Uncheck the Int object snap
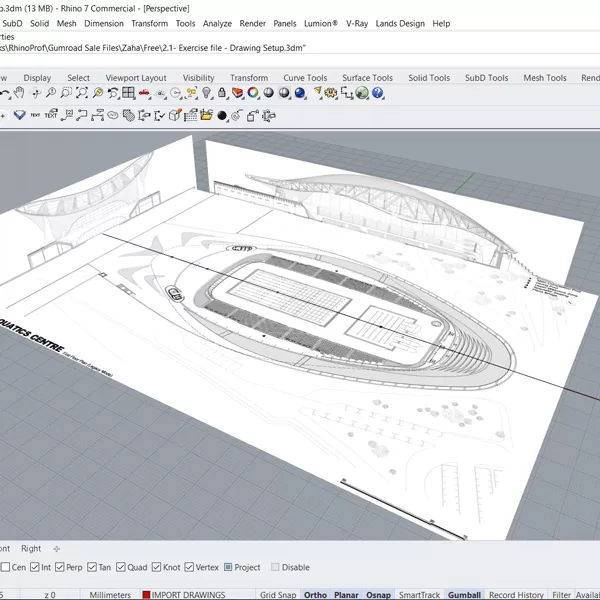 pos(34,567)
